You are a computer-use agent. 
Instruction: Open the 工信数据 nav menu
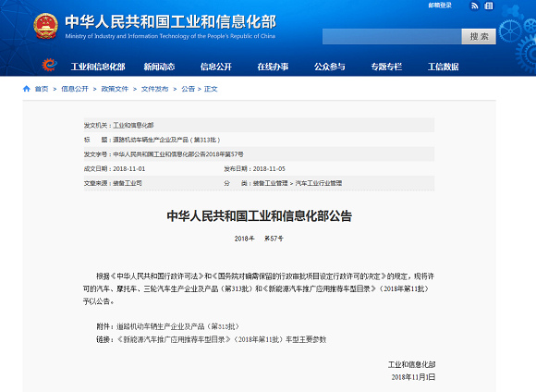point(443,67)
